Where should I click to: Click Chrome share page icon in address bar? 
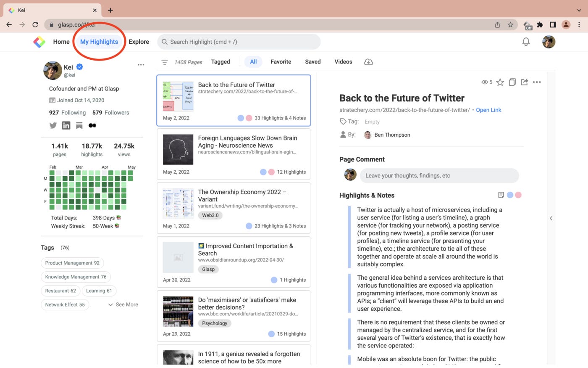497,25
